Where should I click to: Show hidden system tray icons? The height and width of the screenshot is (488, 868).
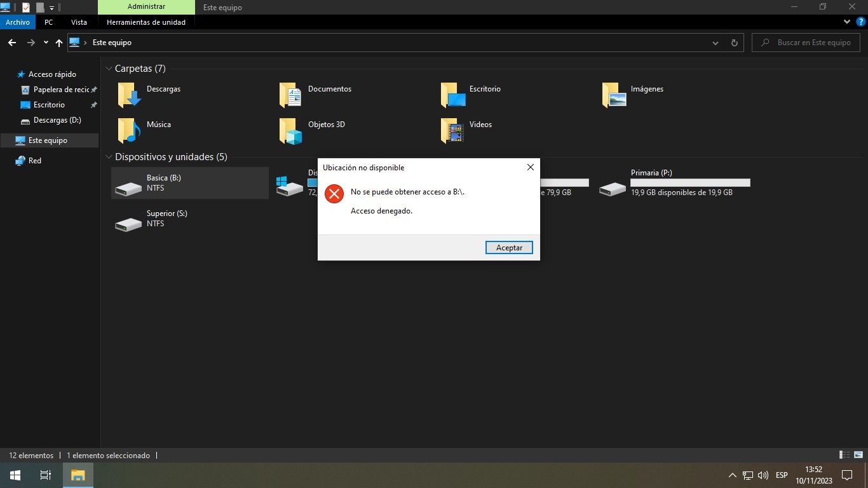point(732,475)
